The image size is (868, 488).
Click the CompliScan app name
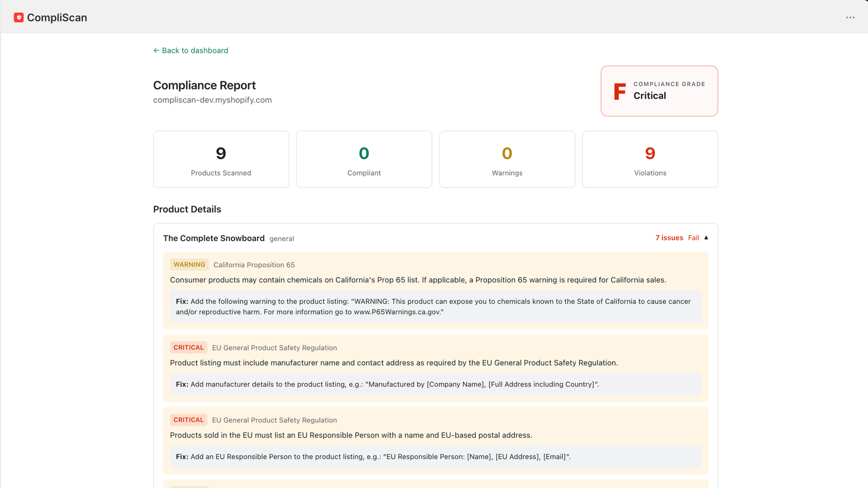tap(57, 17)
